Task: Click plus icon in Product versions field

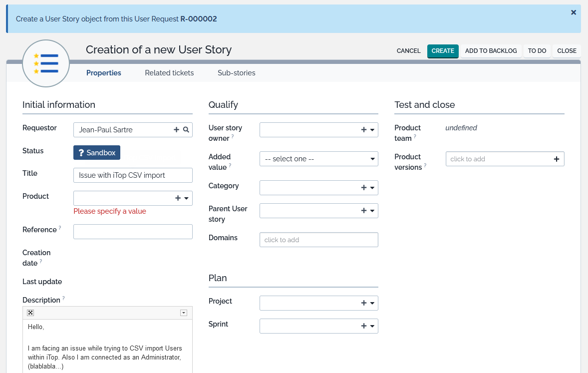Action: 557,159
